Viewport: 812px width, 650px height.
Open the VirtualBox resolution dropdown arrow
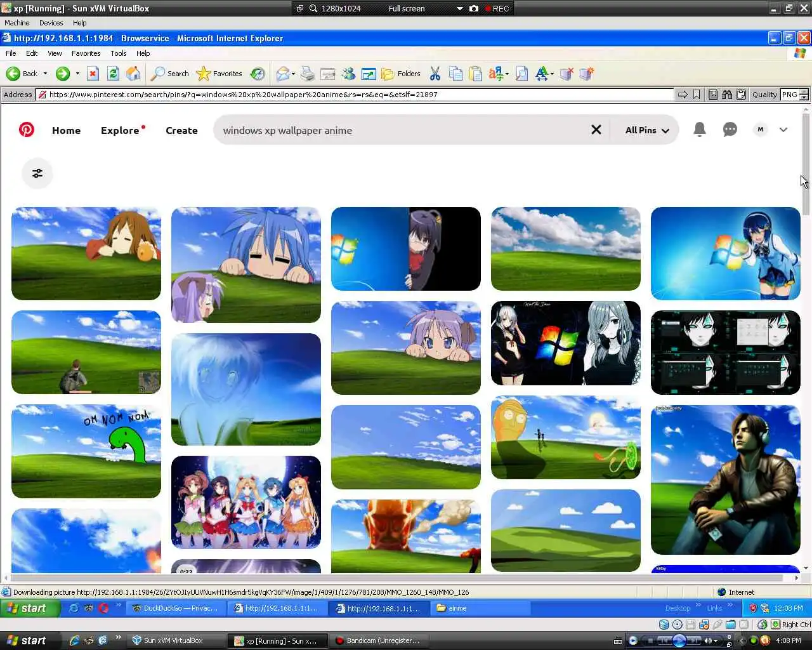(460, 9)
